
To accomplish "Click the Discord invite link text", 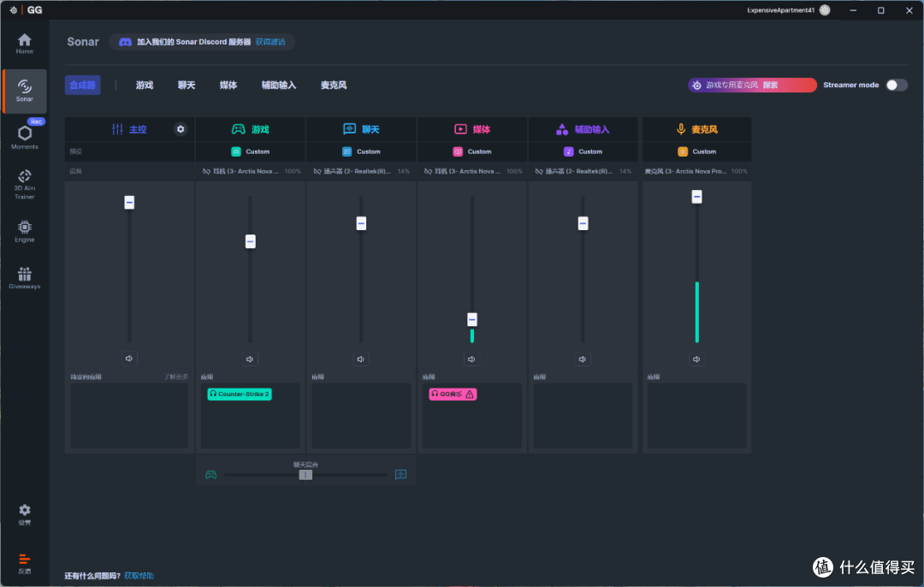I will [x=269, y=42].
